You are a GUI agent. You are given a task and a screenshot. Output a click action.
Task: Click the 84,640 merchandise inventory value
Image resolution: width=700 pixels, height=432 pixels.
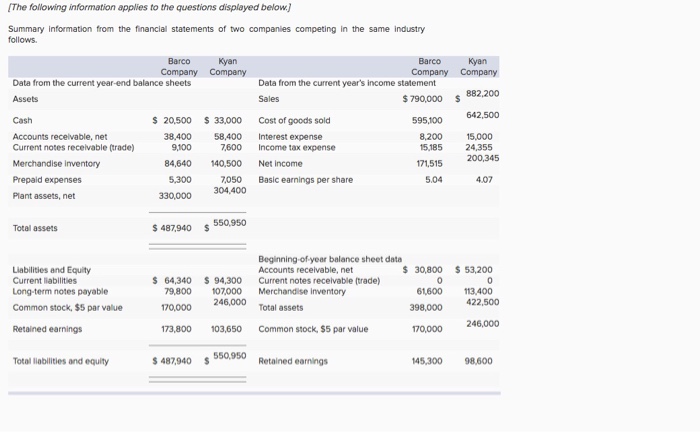pos(178,164)
